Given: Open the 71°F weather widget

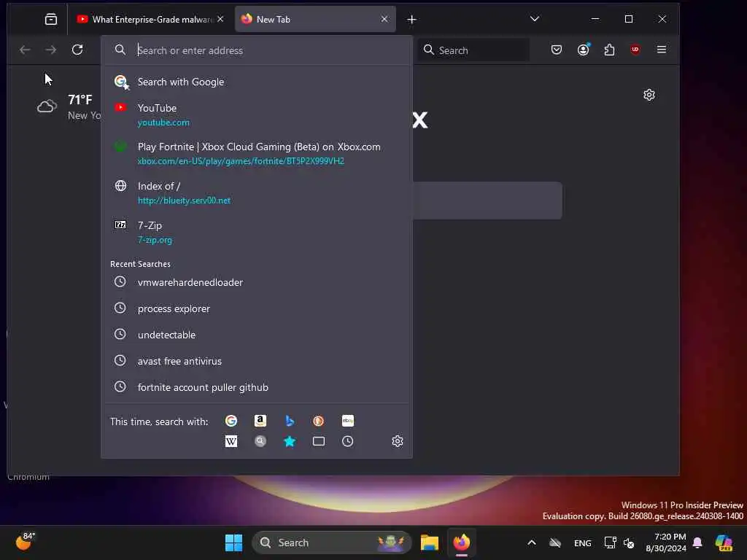Looking at the screenshot, I should [69, 106].
